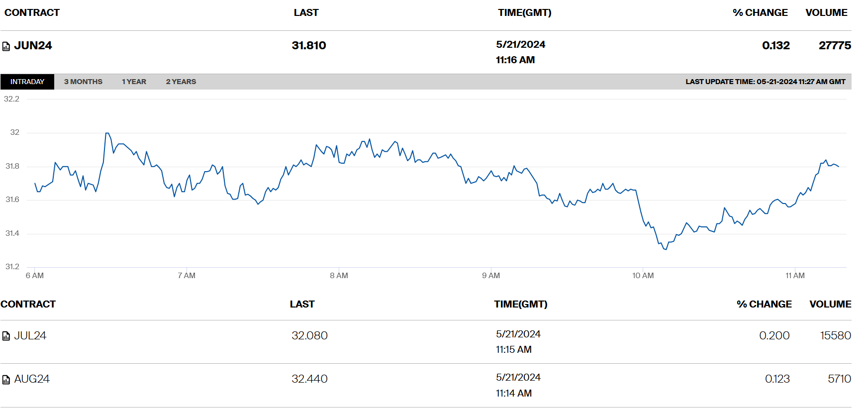Click the chart peak at 32 before 7 AM

(107, 133)
